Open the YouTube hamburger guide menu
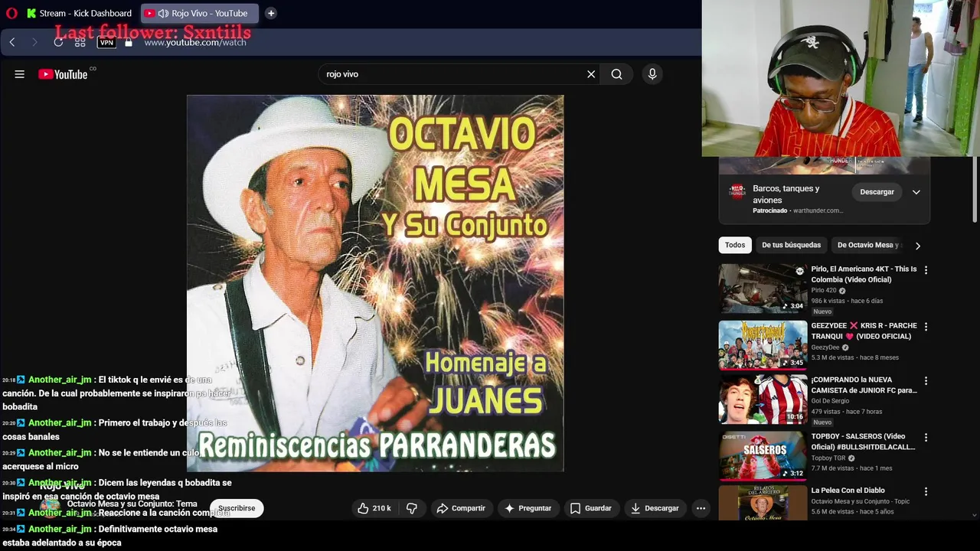This screenshot has height=551, width=980. click(20, 74)
